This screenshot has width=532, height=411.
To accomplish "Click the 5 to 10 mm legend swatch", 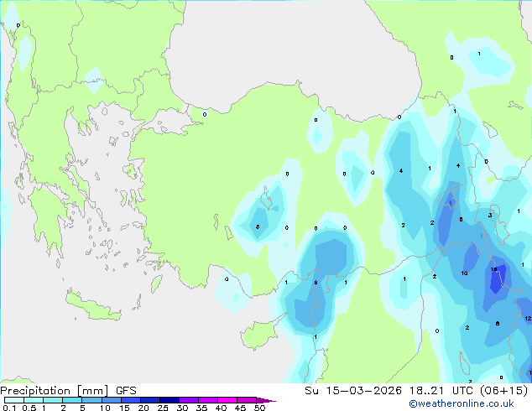I will (x=91, y=400).
